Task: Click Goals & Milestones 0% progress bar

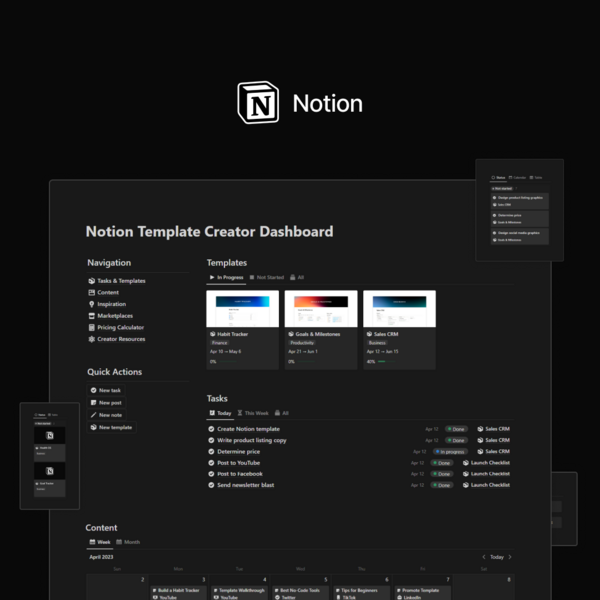Action: pyautogui.click(x=306, y=362)
